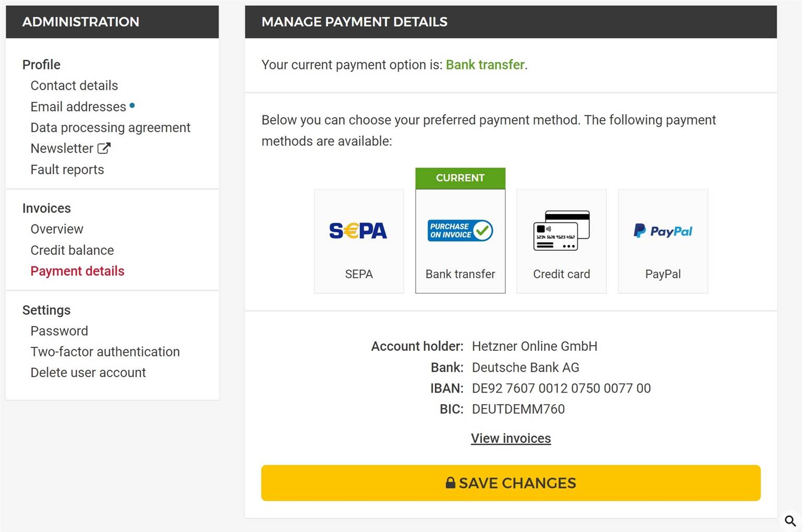
Task: Click the lock icon on Save Changes
Action: (x=451, y=482)
